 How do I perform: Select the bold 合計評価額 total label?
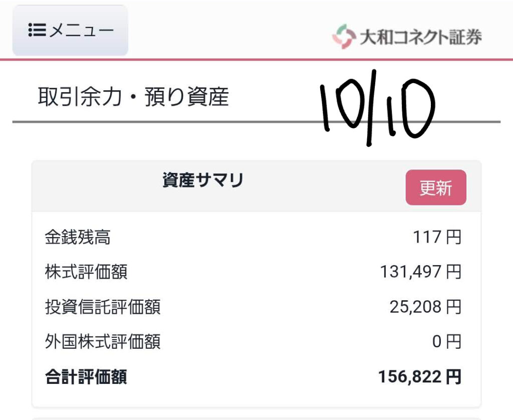(86, 377)
